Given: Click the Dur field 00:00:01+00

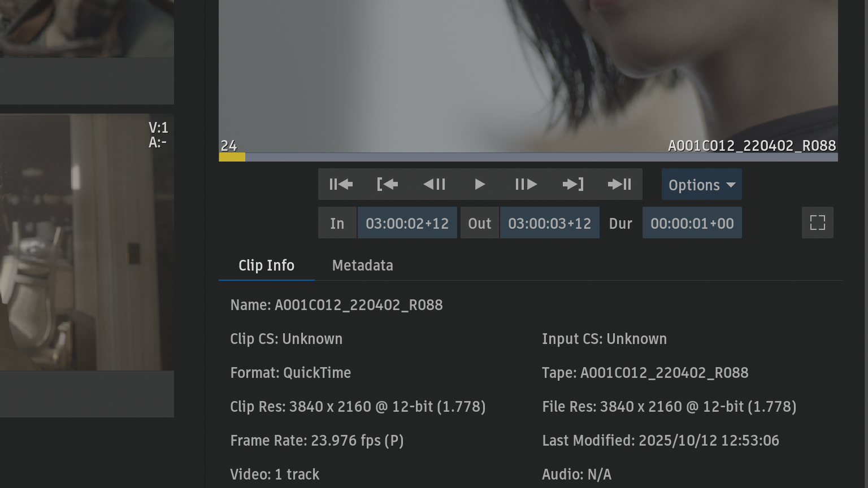Looking at the screenshot, I should tap(692, 223).
